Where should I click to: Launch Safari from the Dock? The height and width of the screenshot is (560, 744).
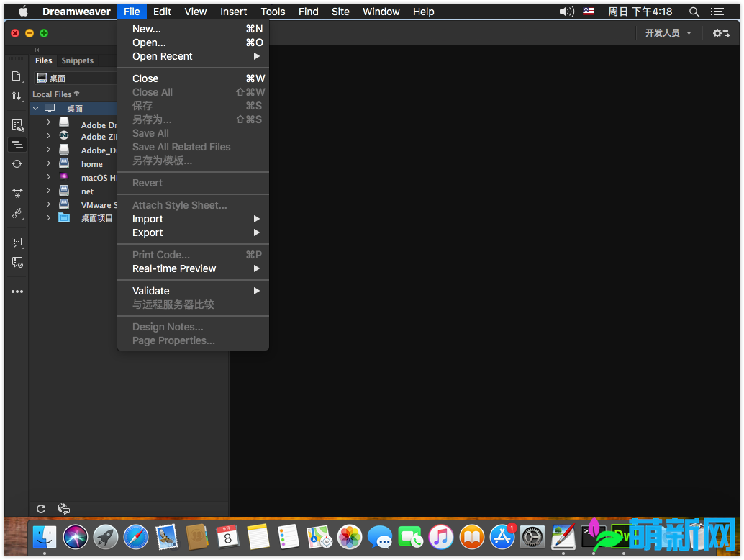coord(136,536)
